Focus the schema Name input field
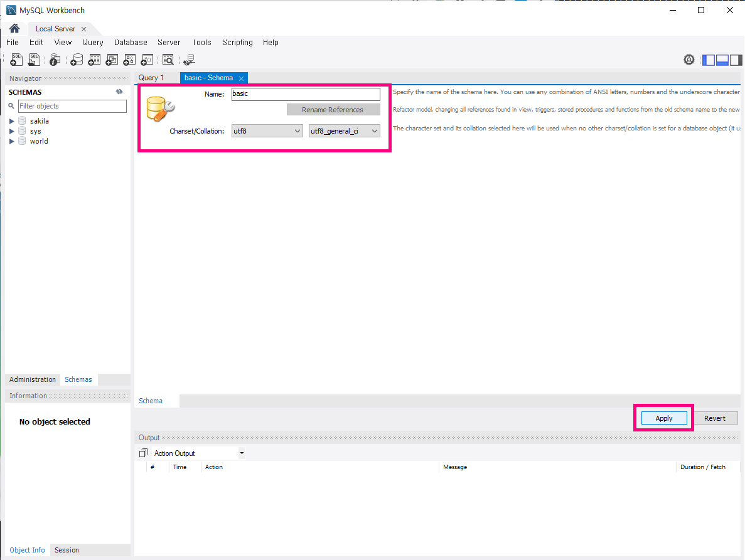 [306, 94]
